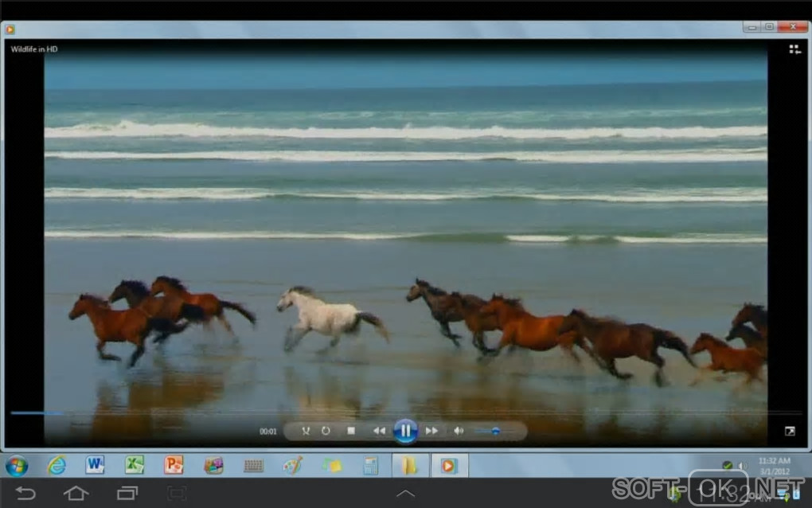Screen dimensions: 812x508
Task: Tap the Android screenshot capture button
Action: coord(177,494)
